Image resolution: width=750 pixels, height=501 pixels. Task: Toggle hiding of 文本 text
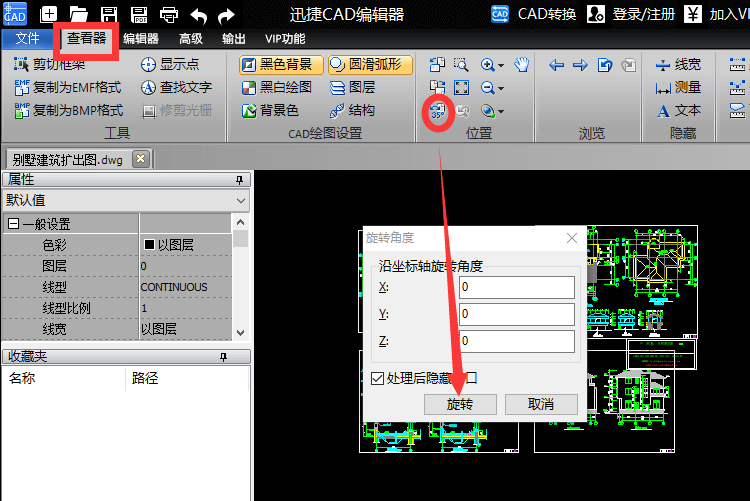point(678,111)
